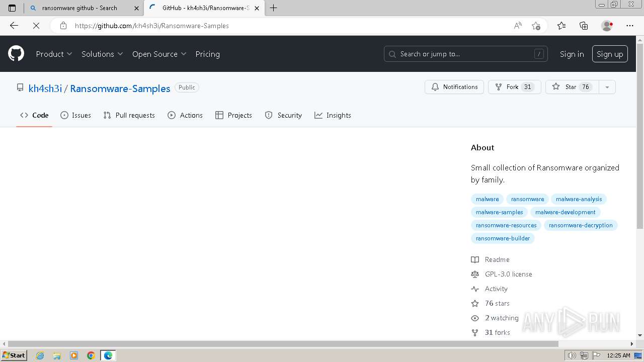The height and width of the screenshot is (362, 644).
Task: Open the kh4sh3i user profile link
Action: [45, 88]
